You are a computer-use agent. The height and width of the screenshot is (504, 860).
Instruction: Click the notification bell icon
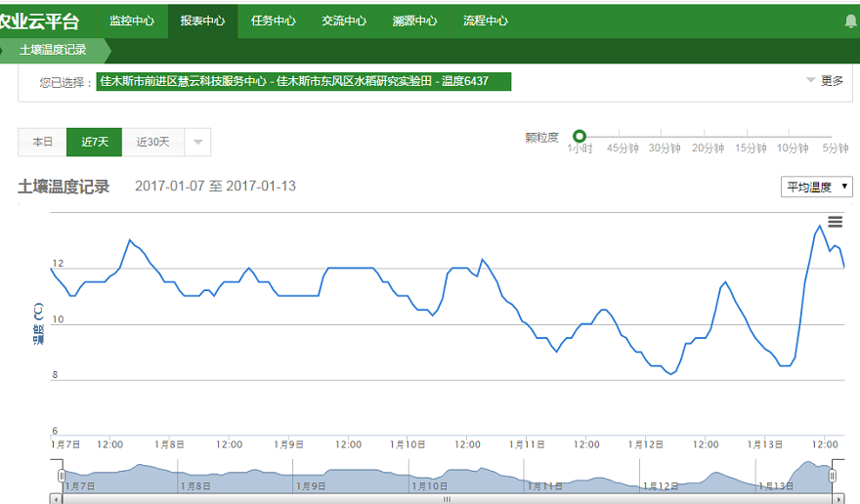pyautogui.click(x=849, y=21)
